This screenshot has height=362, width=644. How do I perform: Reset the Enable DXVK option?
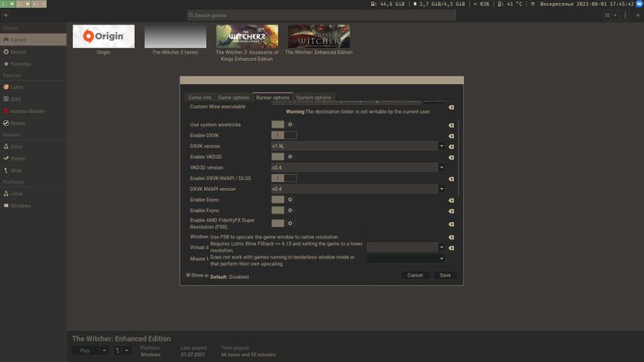[452, 136]
